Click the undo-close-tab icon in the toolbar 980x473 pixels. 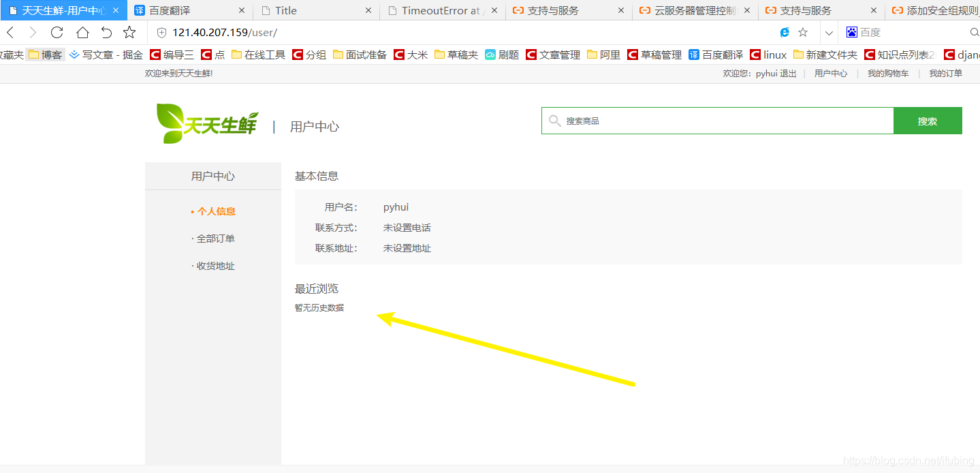pos(106,33)
